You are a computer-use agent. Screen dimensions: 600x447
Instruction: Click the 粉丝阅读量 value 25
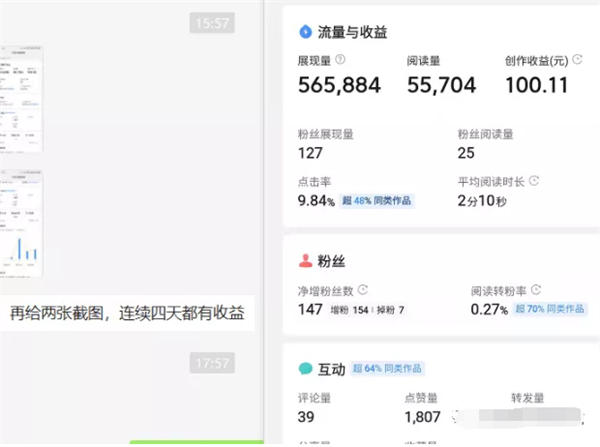tap(466, 153)
